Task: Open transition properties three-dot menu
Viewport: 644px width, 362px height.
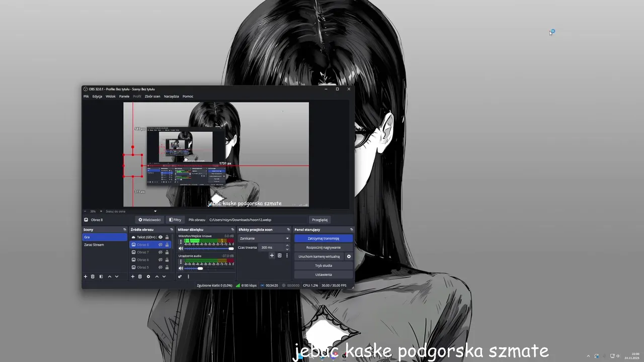Action: (287, 255)
